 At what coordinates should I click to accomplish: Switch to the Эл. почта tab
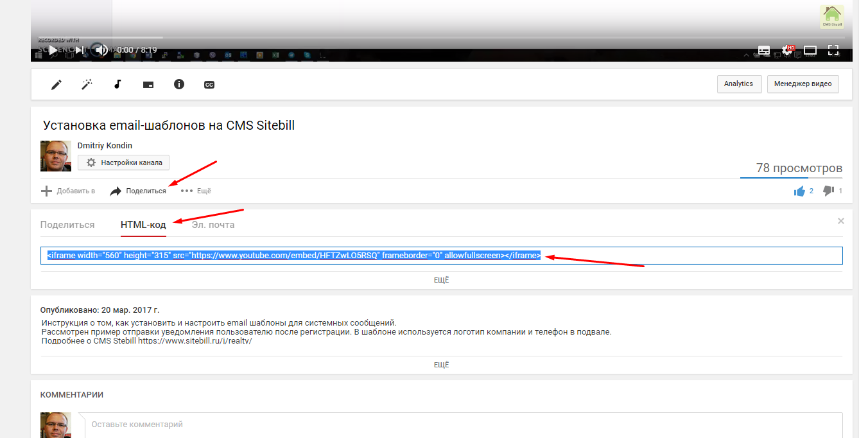pos(213,225)
